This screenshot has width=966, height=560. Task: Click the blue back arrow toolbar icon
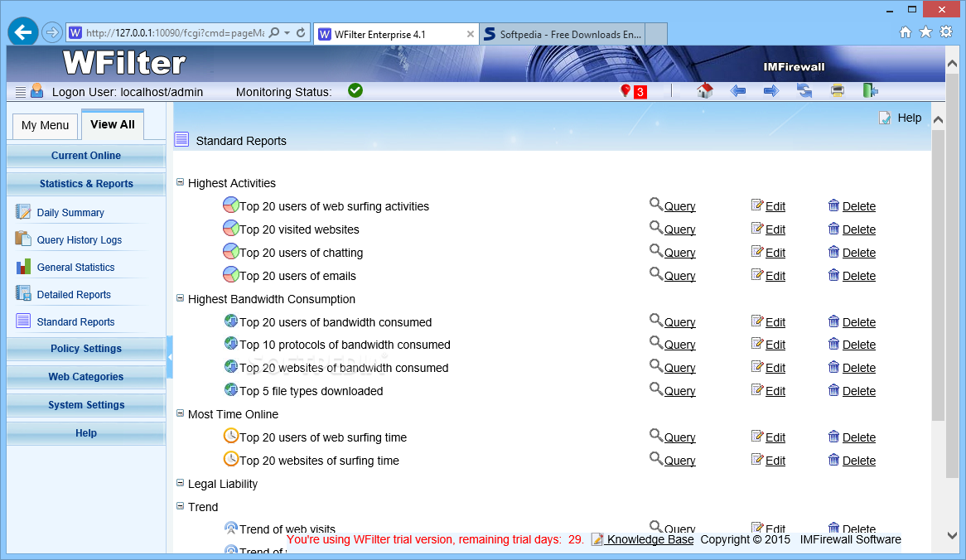738,91
